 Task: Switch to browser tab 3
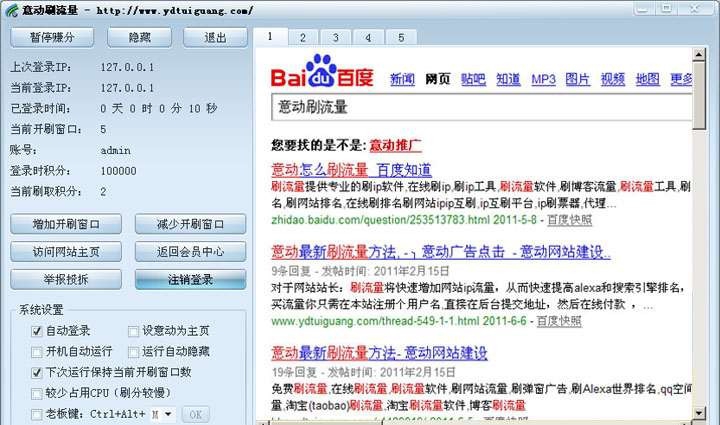click(336, 38)
